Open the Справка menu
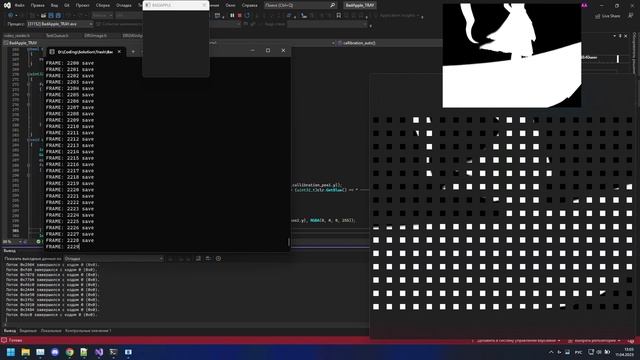The height and width of the screenshot is (360, 640). (249, 5)
